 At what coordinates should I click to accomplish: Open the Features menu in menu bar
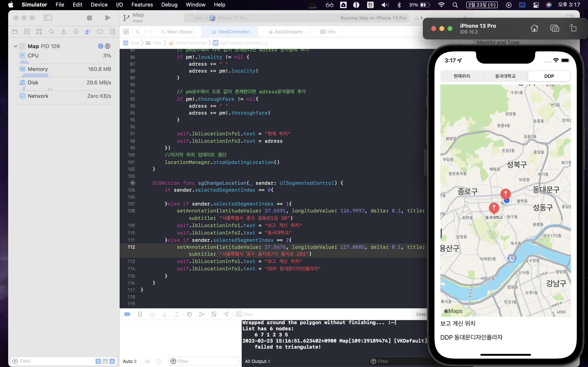pyautogui.click(x=142, y=5)
